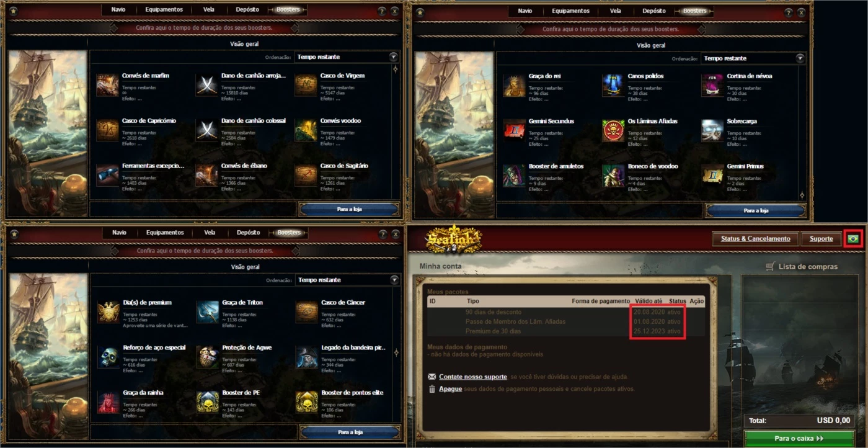
Task: Select the Booster de PE skull icon
Action: pyautogui.click(x=208, y=402)
